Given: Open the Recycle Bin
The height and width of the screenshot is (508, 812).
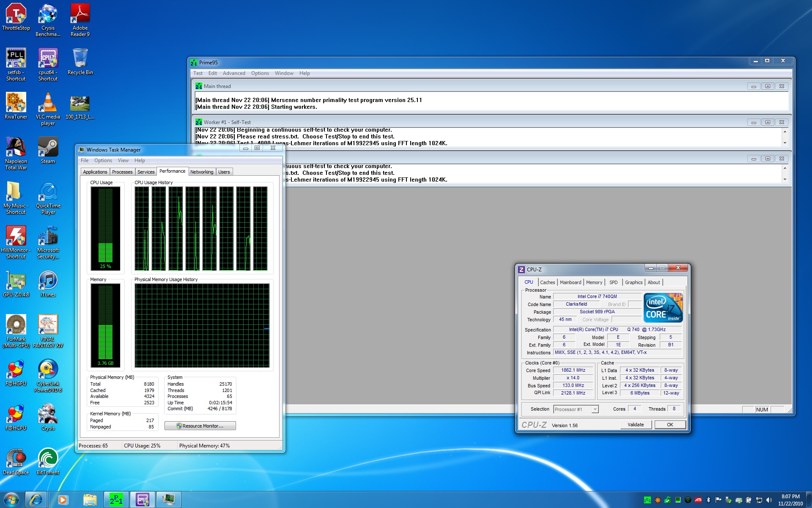Looking at the screenshot, I should (x=80, y=61).
